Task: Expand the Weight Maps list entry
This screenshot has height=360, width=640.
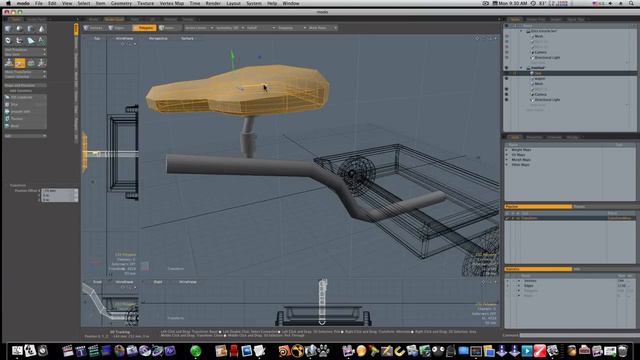Action: [507, 150]
